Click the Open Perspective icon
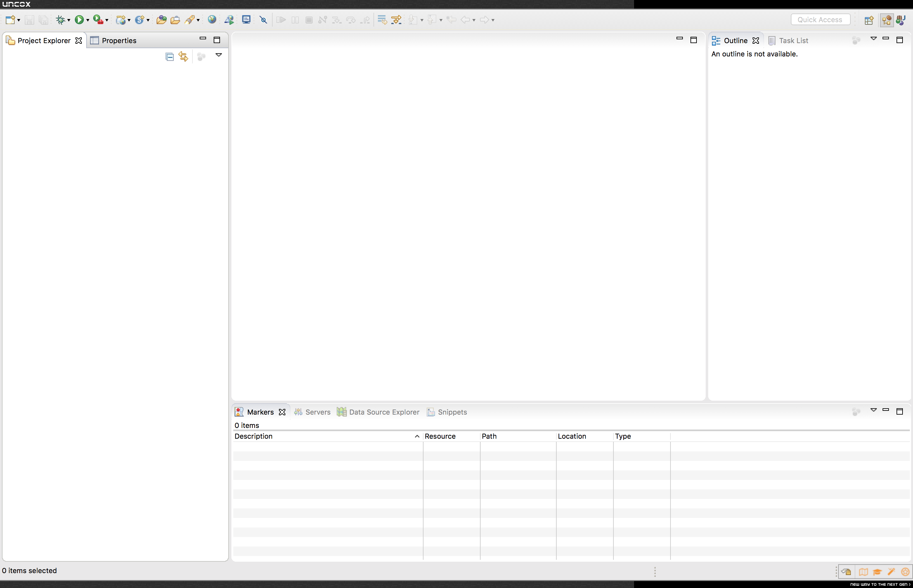This screenshot has width=913, height=588. coord(869,20)
